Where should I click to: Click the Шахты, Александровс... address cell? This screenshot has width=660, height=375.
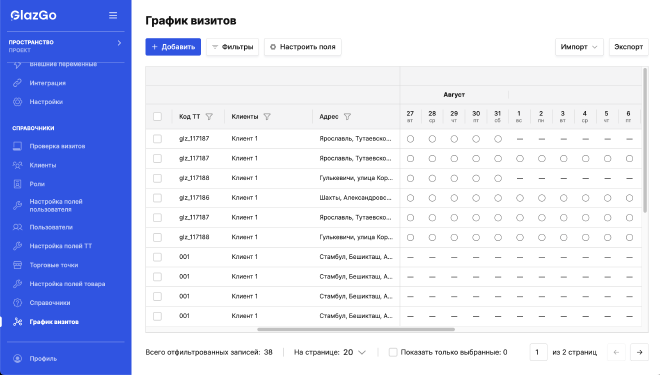(x=356, y=198)
